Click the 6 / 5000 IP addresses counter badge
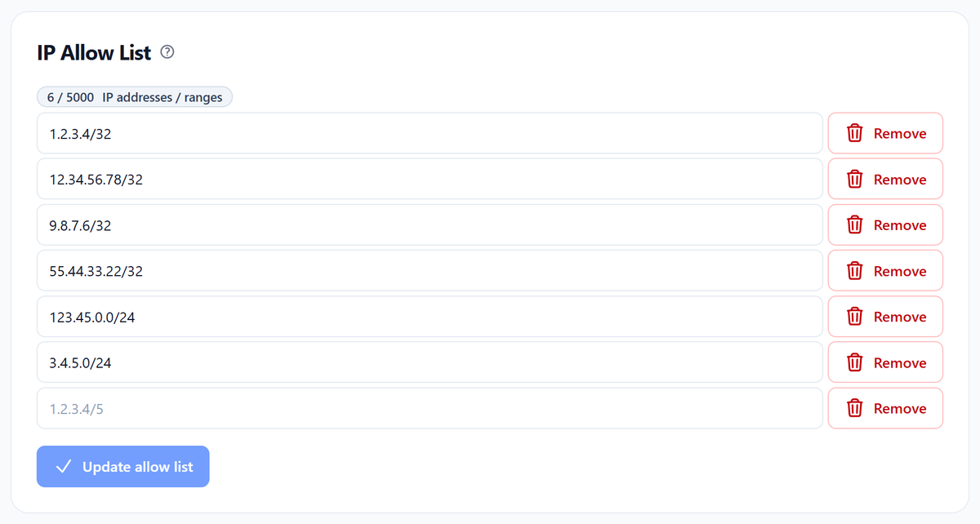This screenshot has height=524, width=980. [x=134, y=96]
